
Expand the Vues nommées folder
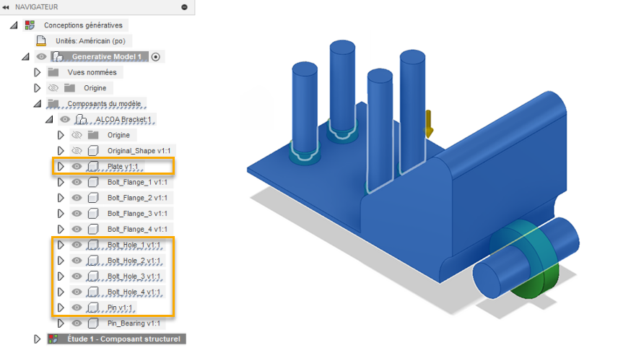(x=38, y=72)
